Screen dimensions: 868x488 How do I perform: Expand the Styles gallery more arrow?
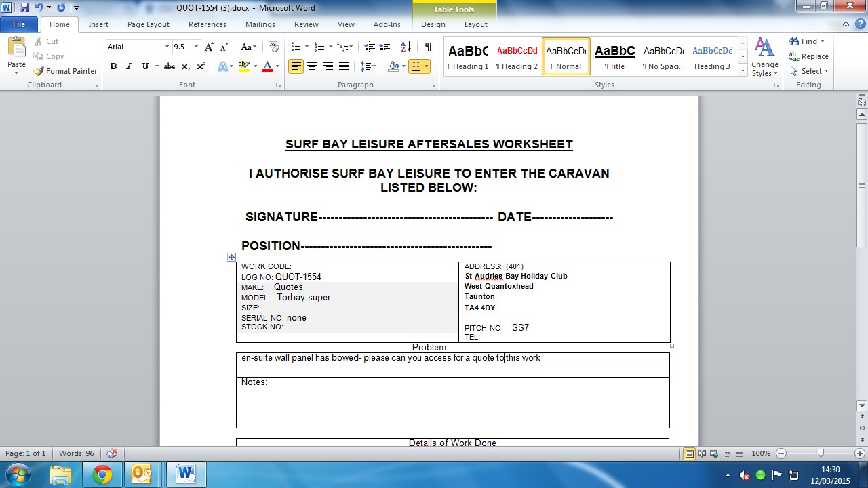[743, 70]
